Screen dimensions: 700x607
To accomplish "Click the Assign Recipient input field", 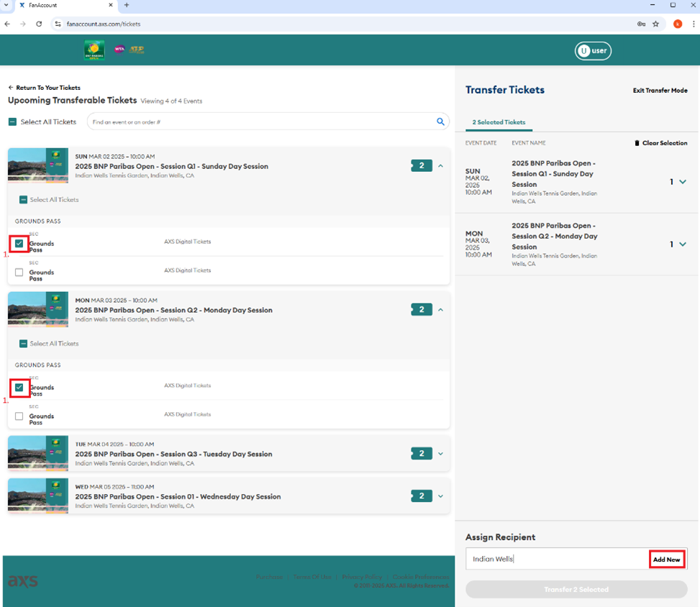I will pos(557,559).
